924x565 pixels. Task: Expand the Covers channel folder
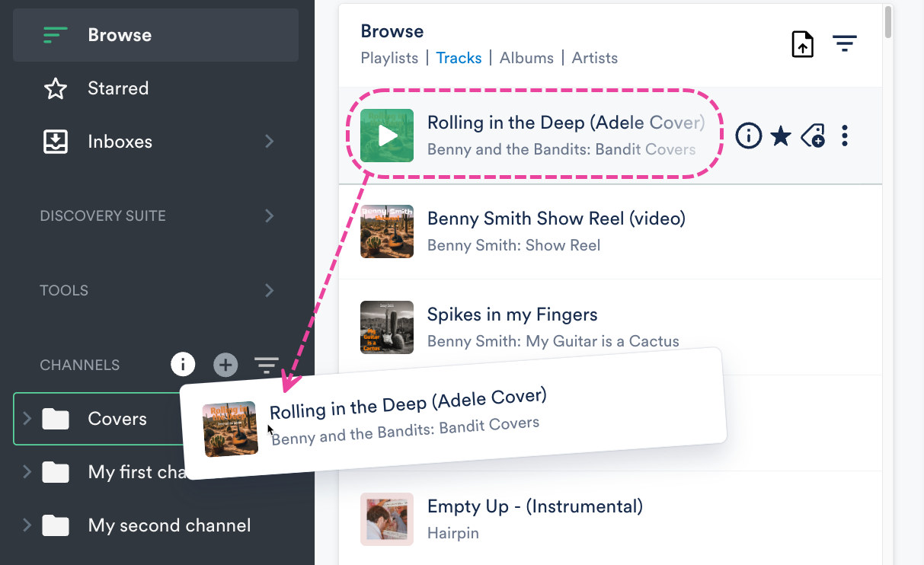[27, 419]
